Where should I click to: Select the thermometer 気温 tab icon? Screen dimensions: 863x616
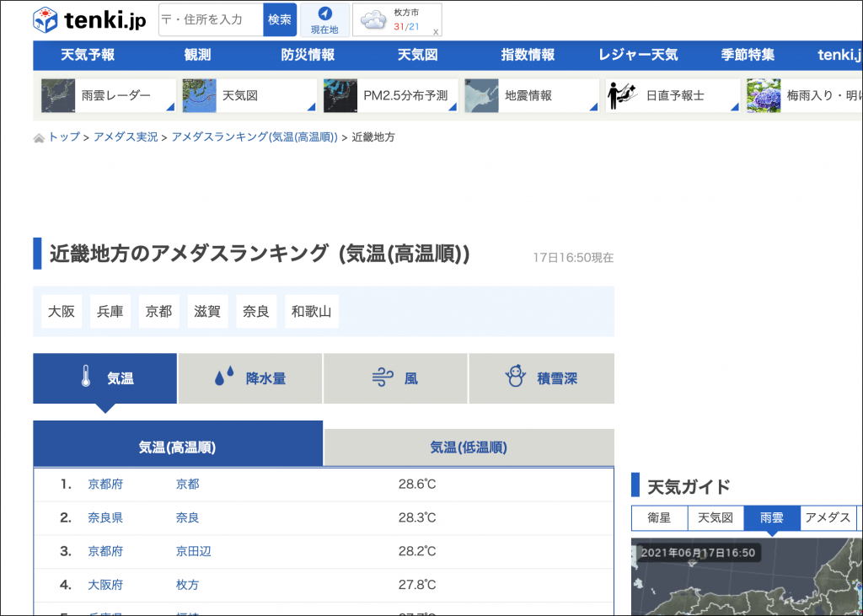[86, 378]
